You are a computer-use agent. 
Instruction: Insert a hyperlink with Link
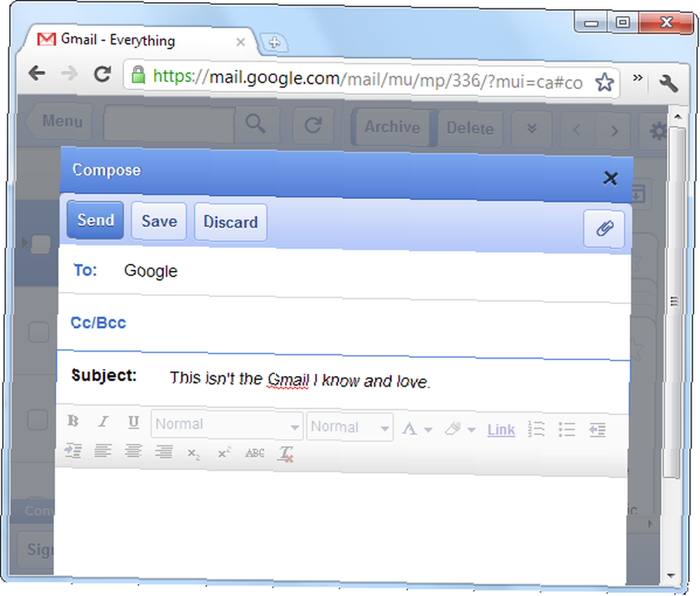click(x=501, y=430)
